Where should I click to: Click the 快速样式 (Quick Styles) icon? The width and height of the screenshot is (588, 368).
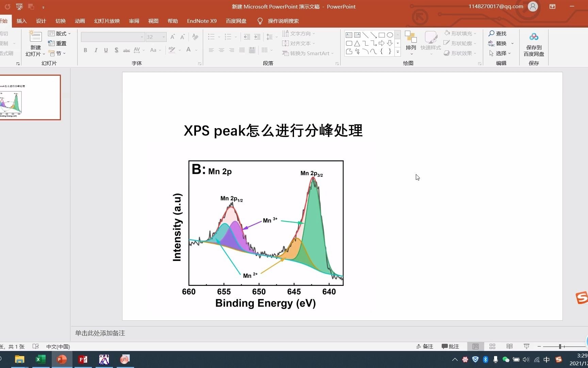coord(430,43)
